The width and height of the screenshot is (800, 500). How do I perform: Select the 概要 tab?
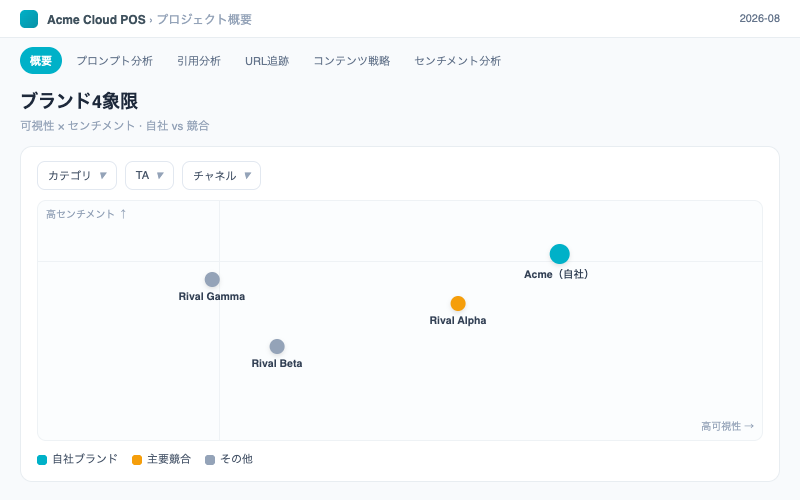(41, 61)
